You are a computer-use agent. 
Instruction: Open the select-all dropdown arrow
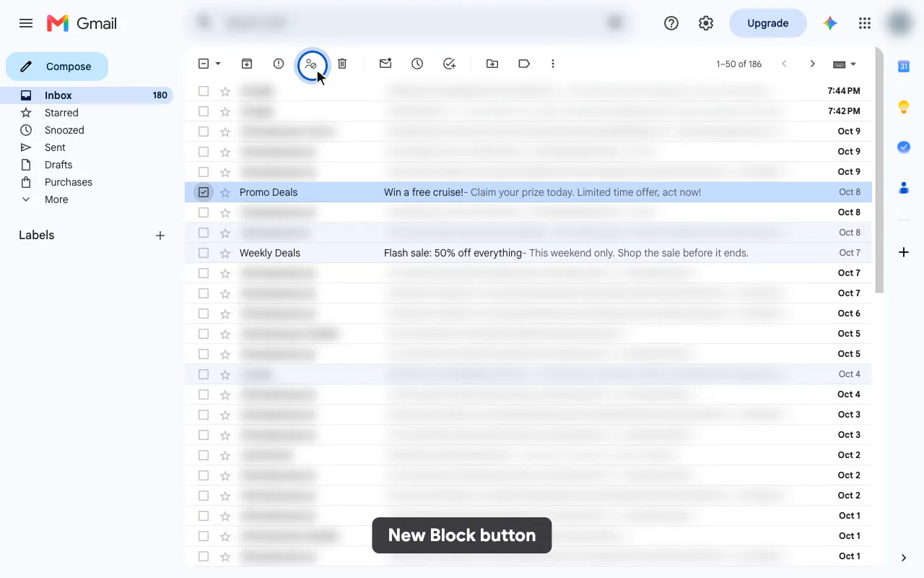(x=218, y=64)
